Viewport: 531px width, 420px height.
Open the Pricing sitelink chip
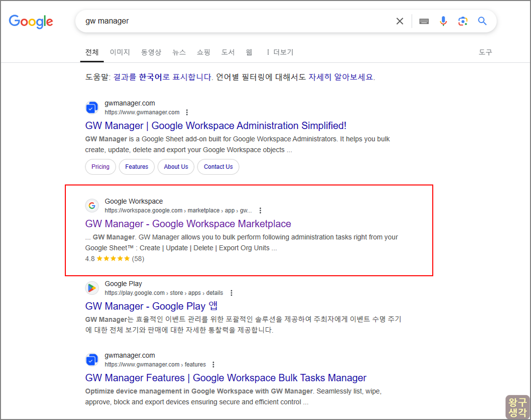(x=100, y=166)
